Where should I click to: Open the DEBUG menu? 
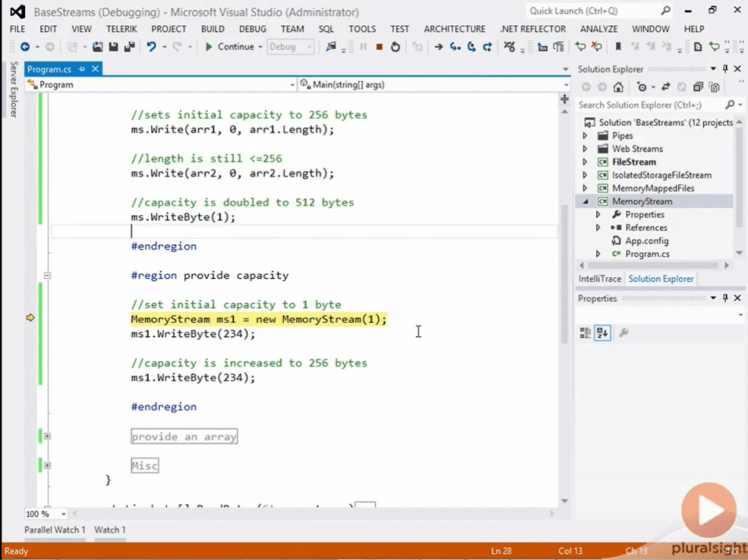tap(253, 28)
